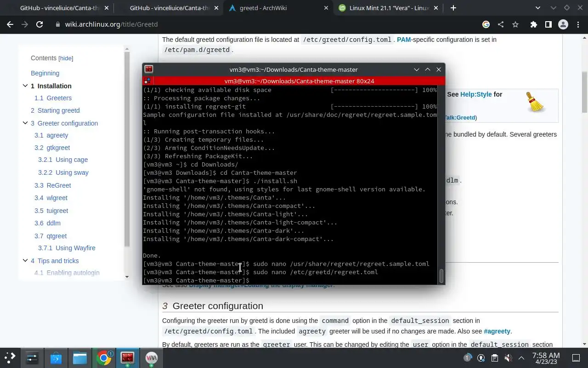Viewport: 588px width, 368px height.
Task: Share this page via share icon
Action: [x=501, y=24]
